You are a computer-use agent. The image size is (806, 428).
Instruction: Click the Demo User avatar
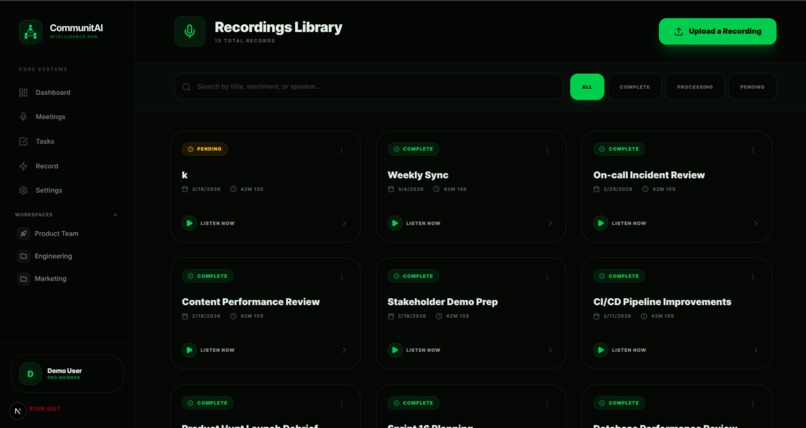point(30,374)
